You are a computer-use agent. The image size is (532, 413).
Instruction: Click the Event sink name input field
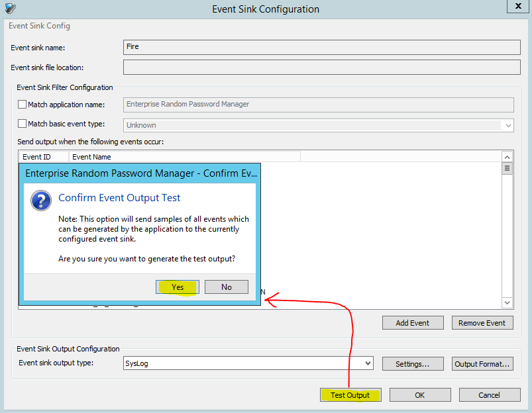[x=321, y=47]
